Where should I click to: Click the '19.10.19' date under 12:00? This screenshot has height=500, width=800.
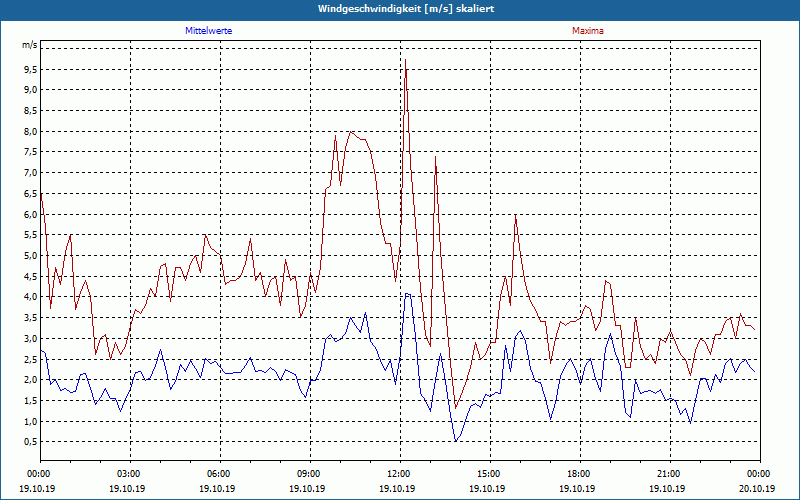click(397, 488)
